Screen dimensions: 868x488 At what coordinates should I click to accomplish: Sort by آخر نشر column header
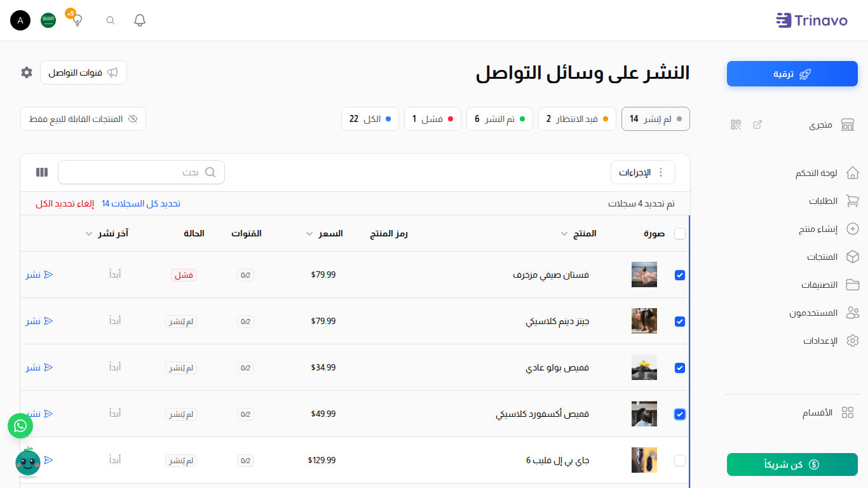107,233
